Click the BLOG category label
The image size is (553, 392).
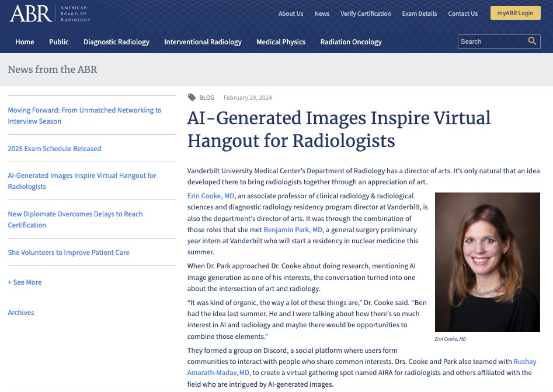coord(207,97)
